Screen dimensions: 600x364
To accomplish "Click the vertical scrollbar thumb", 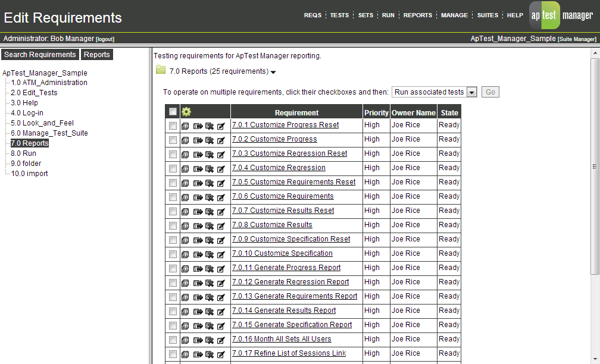I will click(595, 167).
